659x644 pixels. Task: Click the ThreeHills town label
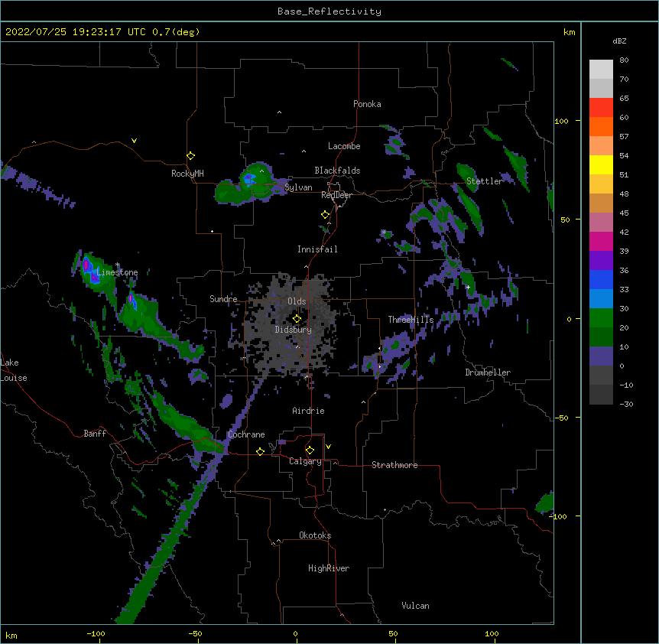click(x=411, y=320)
